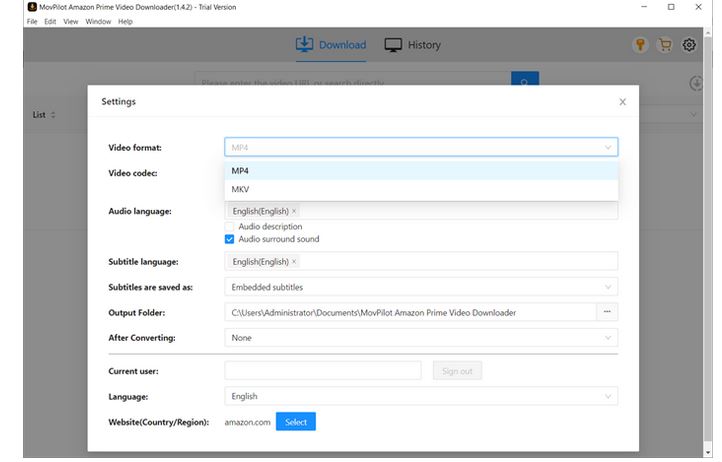
Task: Click the shopping cart purchase icon
Action: tap(664, 45)
